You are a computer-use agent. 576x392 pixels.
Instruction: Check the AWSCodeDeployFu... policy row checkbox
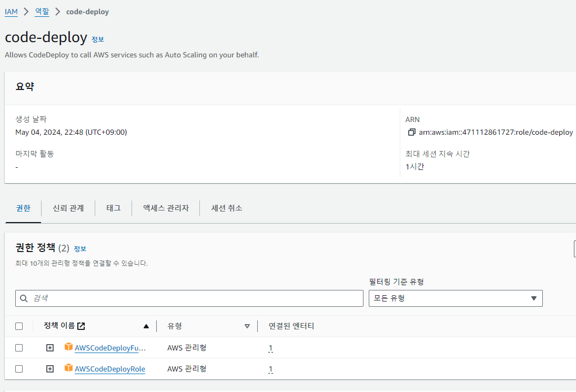point(19,348)
